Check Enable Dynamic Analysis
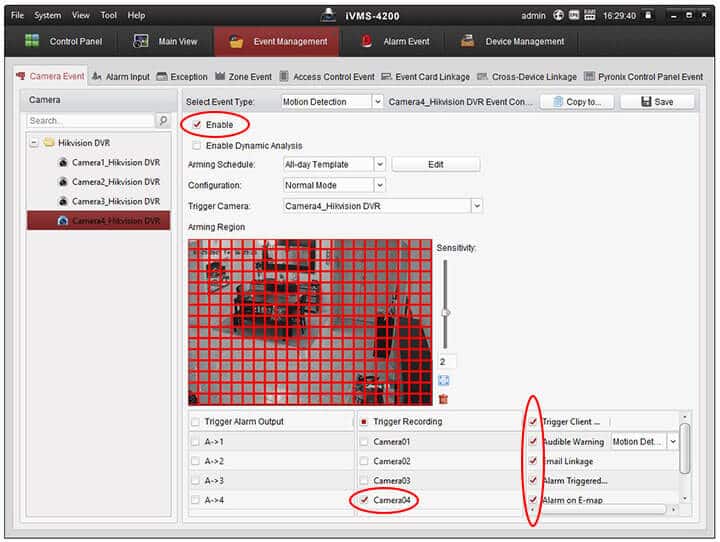This screenshot has height=542, width=720. 197,145
